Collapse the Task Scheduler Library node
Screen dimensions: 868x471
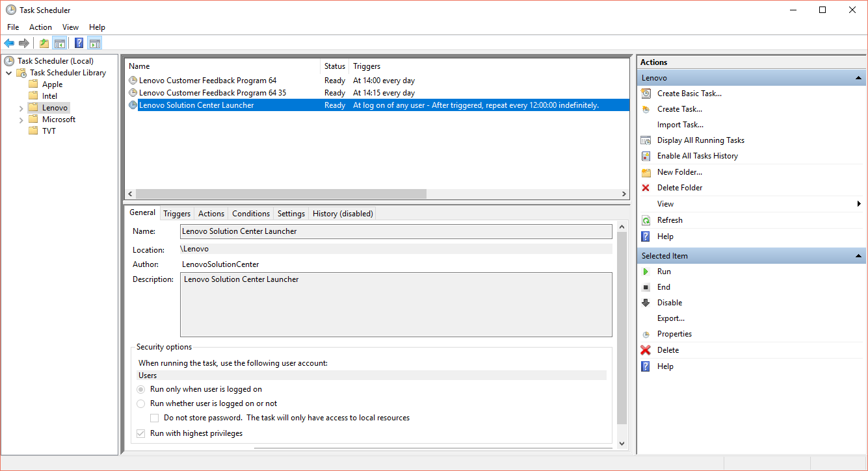point(9,73)
